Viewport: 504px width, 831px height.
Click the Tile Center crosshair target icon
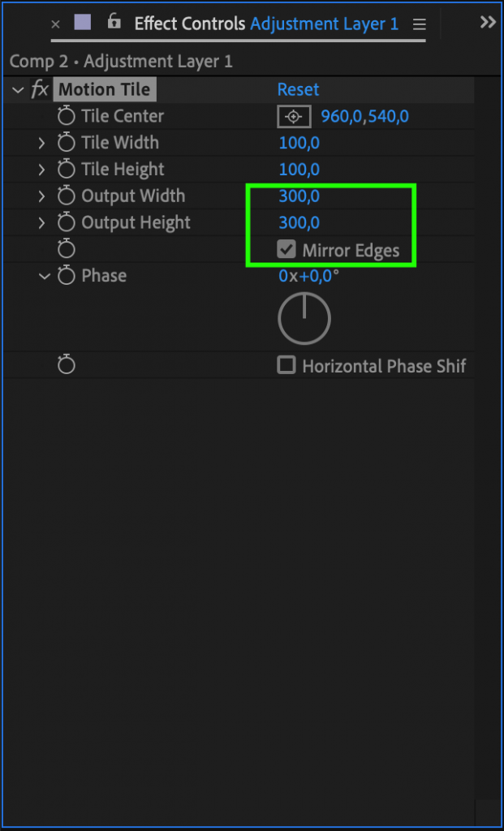click(293, 116)
